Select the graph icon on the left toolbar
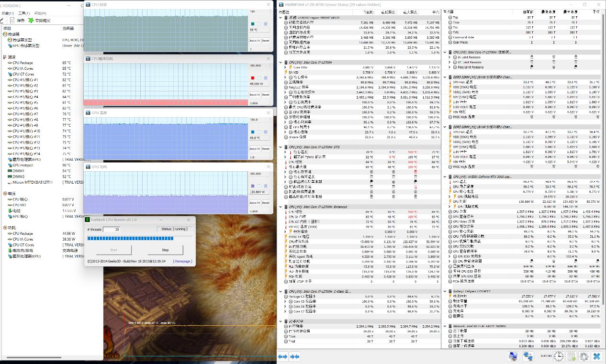Viewport: 606px width, 364px height. [2, 20]
